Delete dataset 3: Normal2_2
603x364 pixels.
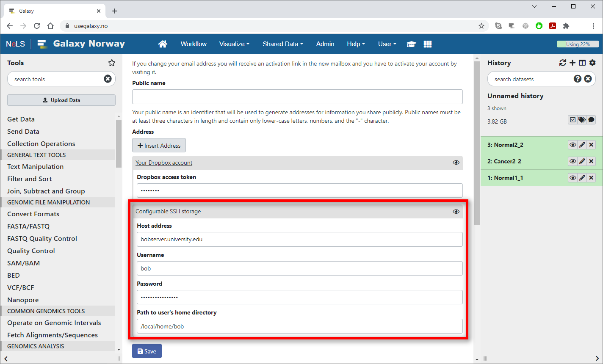pyautogui.click(x=592, y=145)
